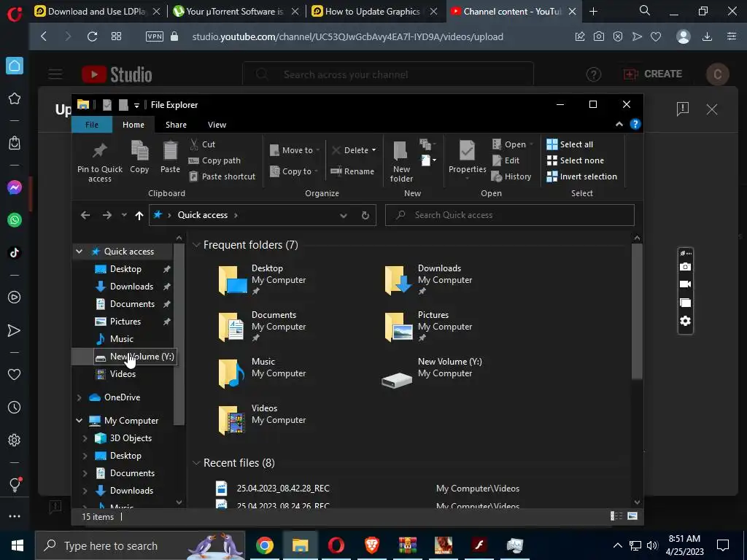Open Chrome from Windows taskbar
747x560 pixels.
point(264,545)
